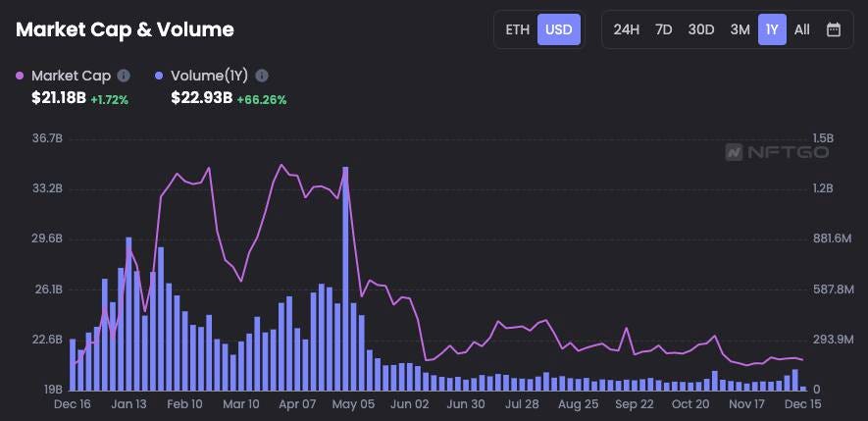868x421 pixels.
Task: Click the 26.1B left axis label
Action: point(48,289)
